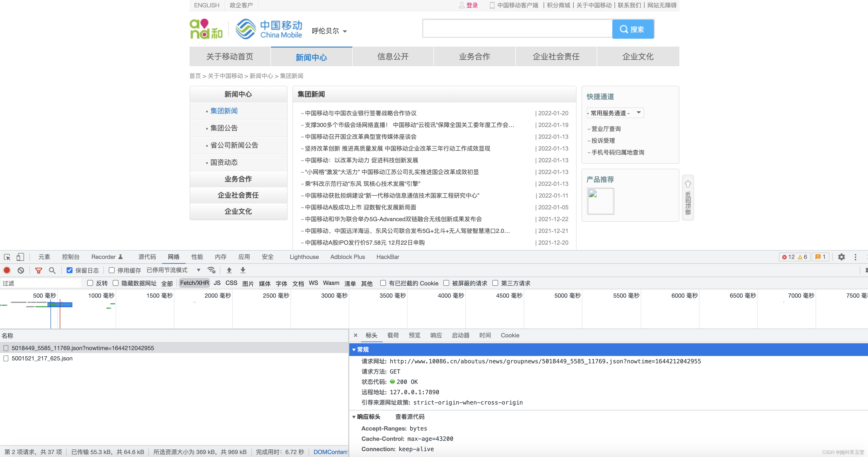Open the Recorder tab
This screenshot has height=457, width=868.
(107, 257)
